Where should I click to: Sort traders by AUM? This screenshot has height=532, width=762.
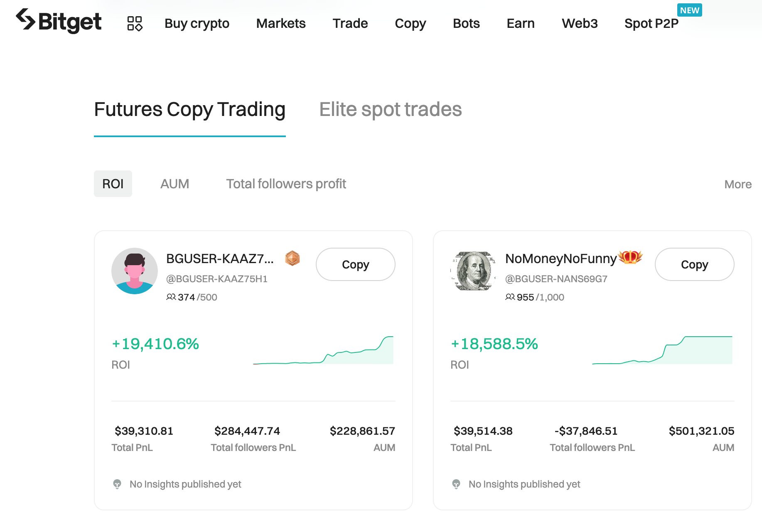(175, 184)
